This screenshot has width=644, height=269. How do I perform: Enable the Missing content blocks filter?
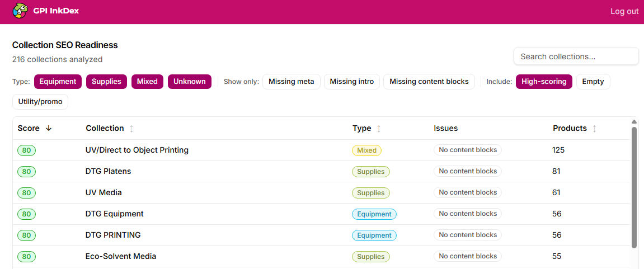point(429,82)
